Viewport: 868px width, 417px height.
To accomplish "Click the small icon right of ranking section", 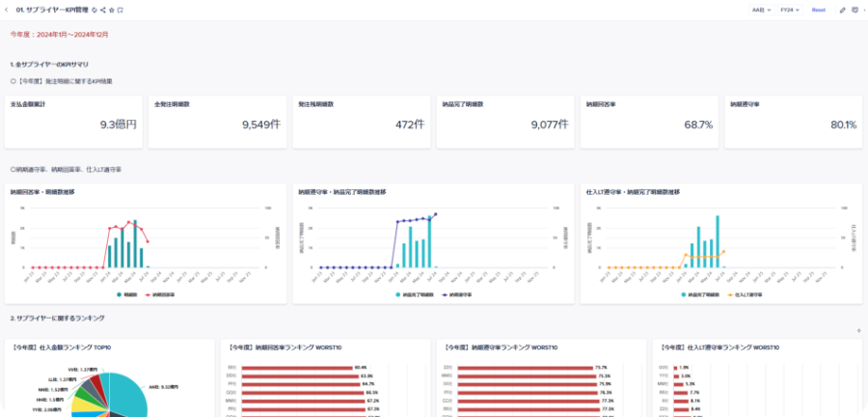I will (858, 331).
